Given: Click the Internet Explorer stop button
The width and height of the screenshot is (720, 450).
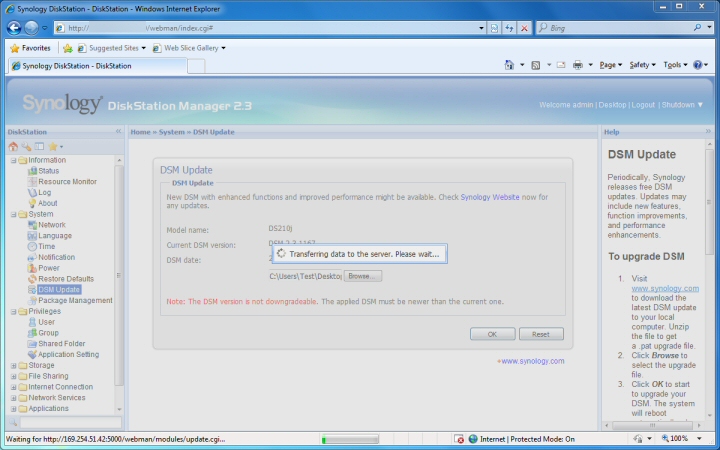Looking at the screenshot, I should (524, 28).
